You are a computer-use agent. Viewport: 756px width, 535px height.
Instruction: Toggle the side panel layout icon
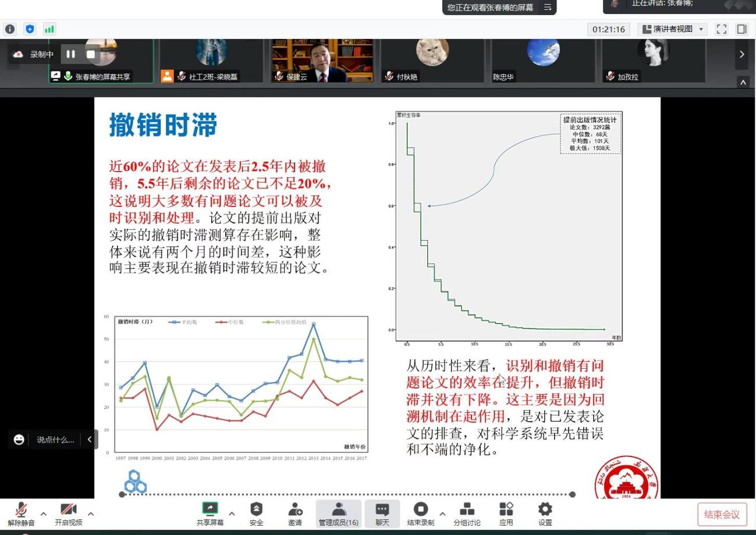741,29
